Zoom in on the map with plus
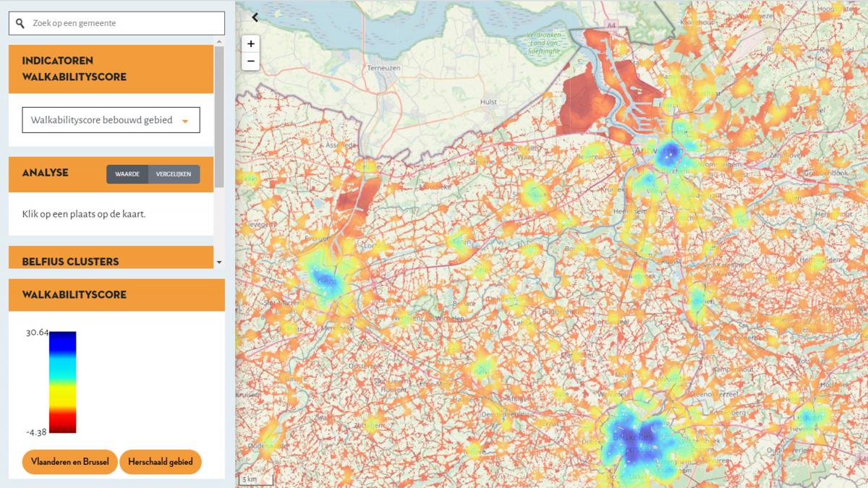The image size is (868, 488). tap(251, 43)
